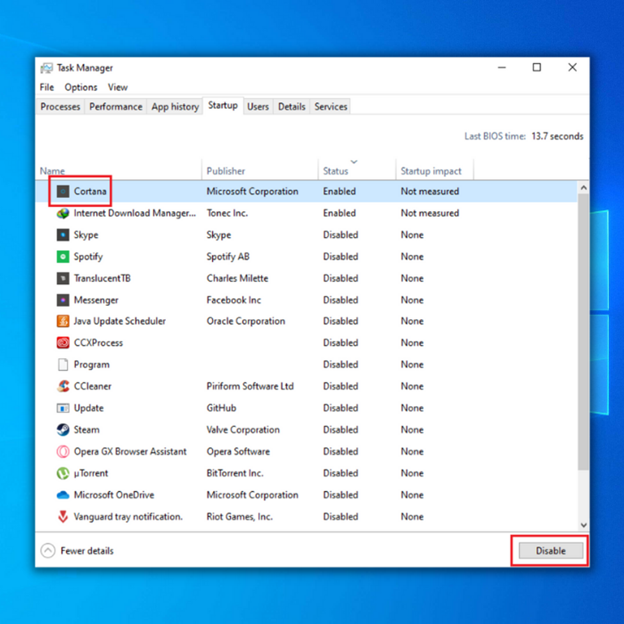
Task: Click the Messenger app icon
Action: (x=62, y=300)
